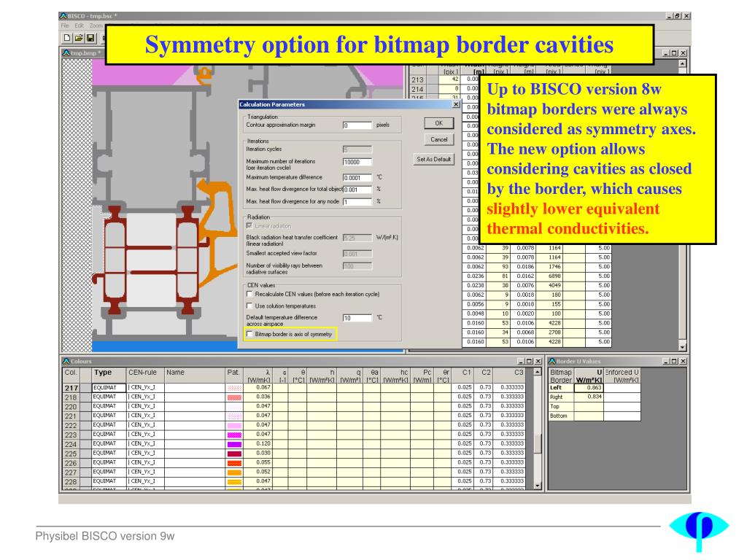Click the Save floppy disk toolbar icon
Image resolution: width=747 pixels, height=560 pixels.
click(90, 38)
